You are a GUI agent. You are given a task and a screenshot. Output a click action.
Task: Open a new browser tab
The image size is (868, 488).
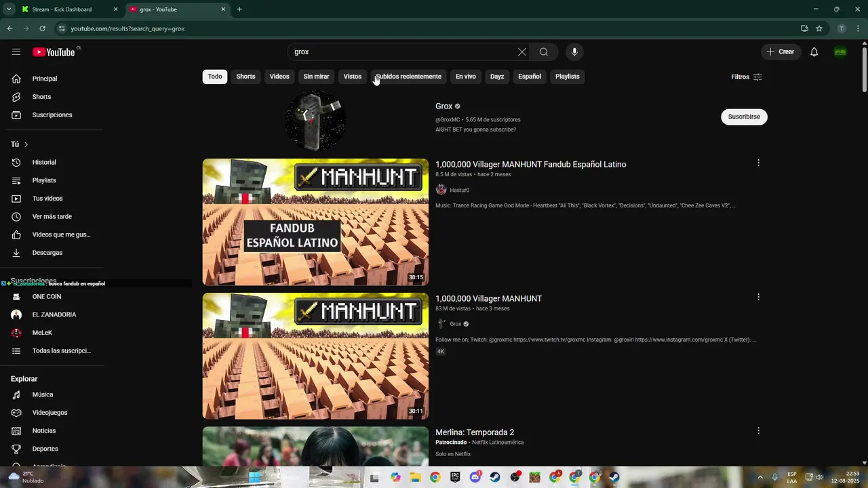pyautogui.click(x=239, y=9)
